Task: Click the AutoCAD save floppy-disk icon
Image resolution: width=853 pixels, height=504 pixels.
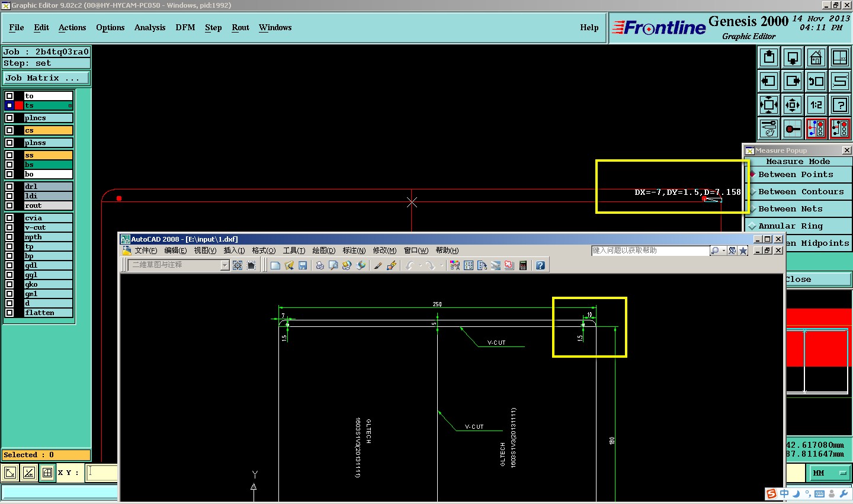Action: [x=303, y=265]
